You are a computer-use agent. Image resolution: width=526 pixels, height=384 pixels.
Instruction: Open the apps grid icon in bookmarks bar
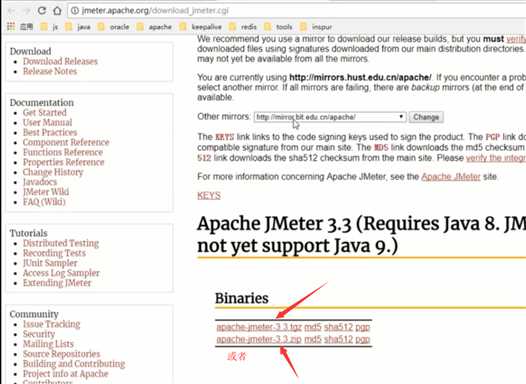click(11, 26)
